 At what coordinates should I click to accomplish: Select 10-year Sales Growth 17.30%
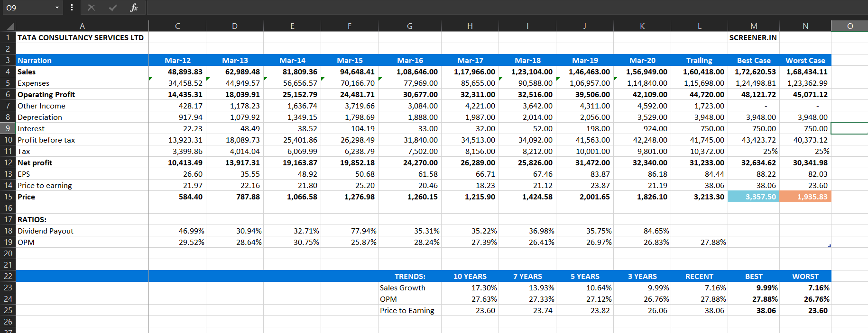point(470,288)
